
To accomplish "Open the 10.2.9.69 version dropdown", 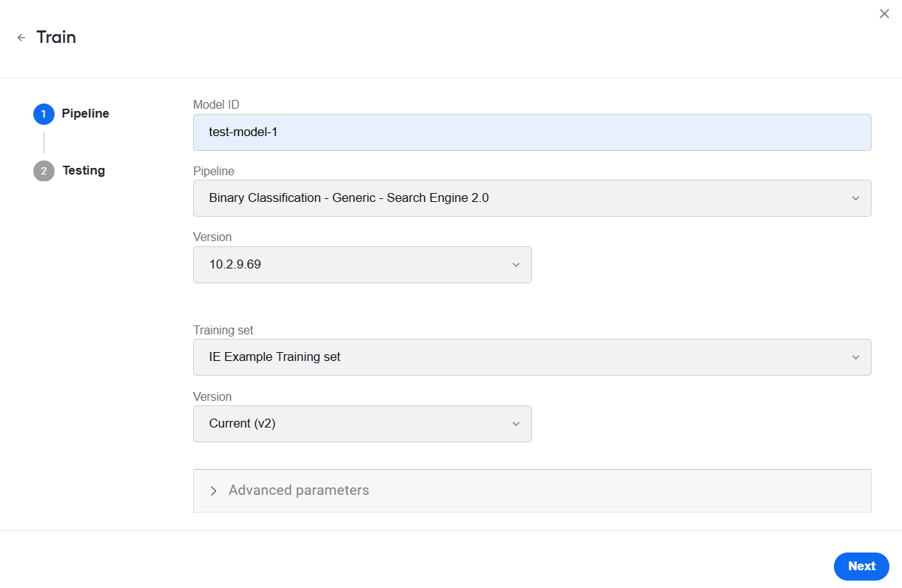I will pos(363,265).
